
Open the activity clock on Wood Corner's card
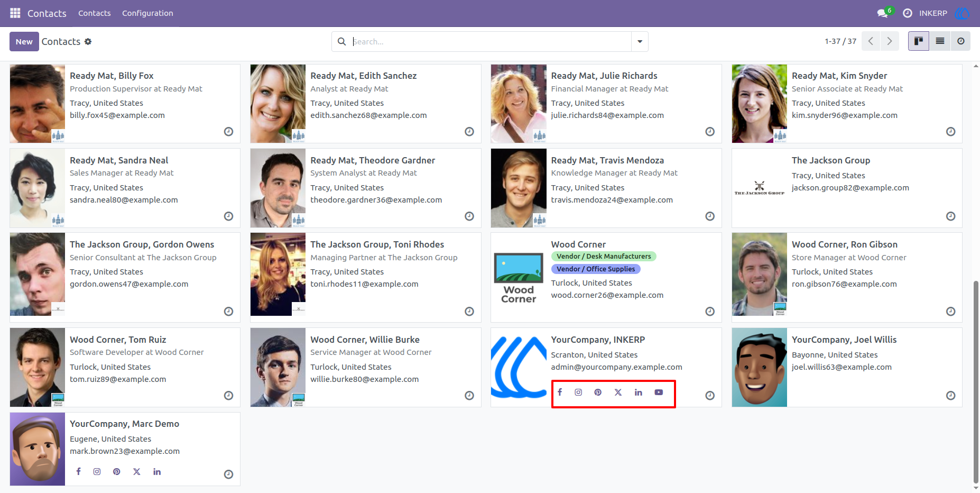[710, 312]
